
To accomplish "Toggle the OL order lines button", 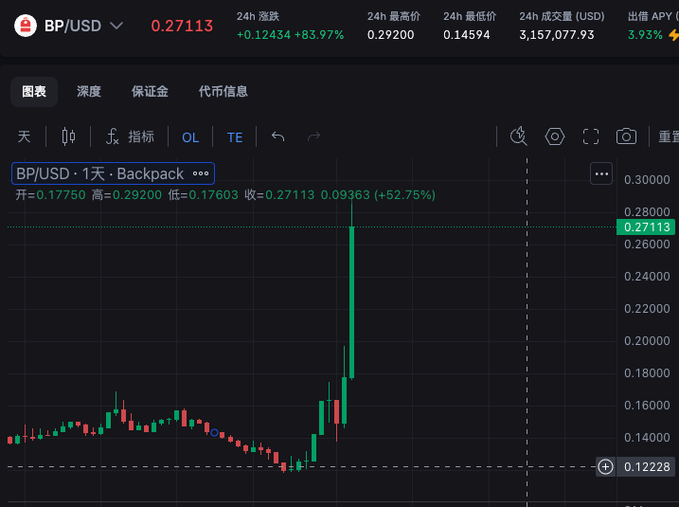I will tap(191, 137).
